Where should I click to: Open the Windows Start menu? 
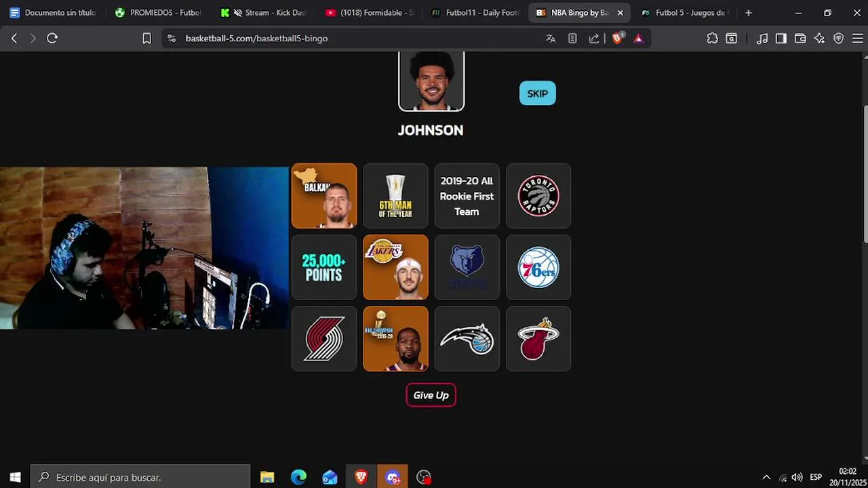pyautogui.click(x=15, y=477)
